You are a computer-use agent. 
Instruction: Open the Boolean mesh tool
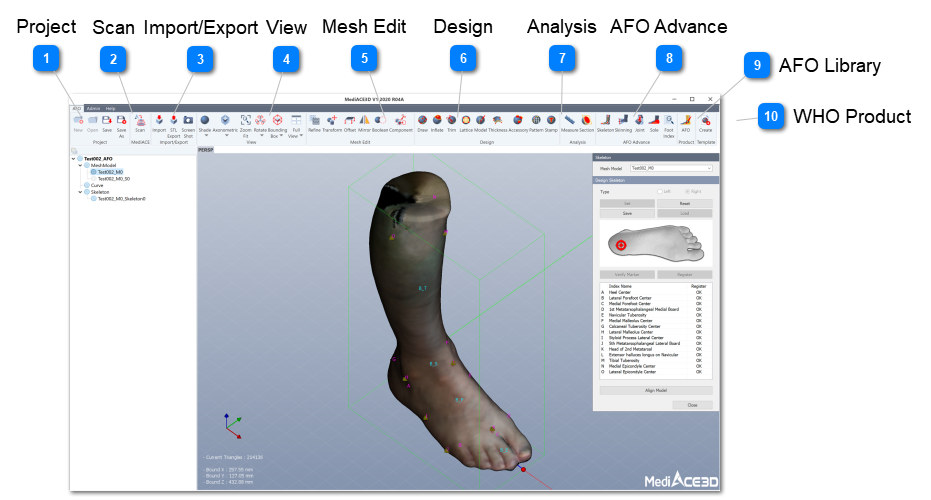(380, 123)
